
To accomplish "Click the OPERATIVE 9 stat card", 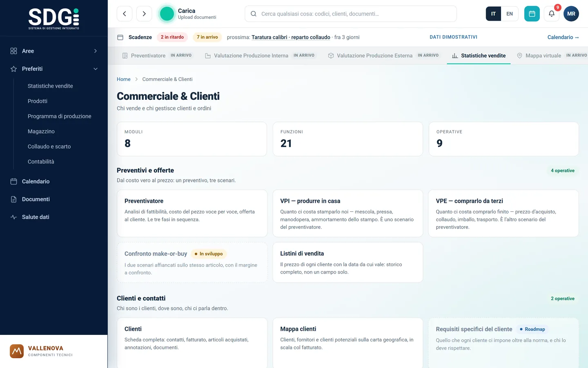I will [504, 139].
